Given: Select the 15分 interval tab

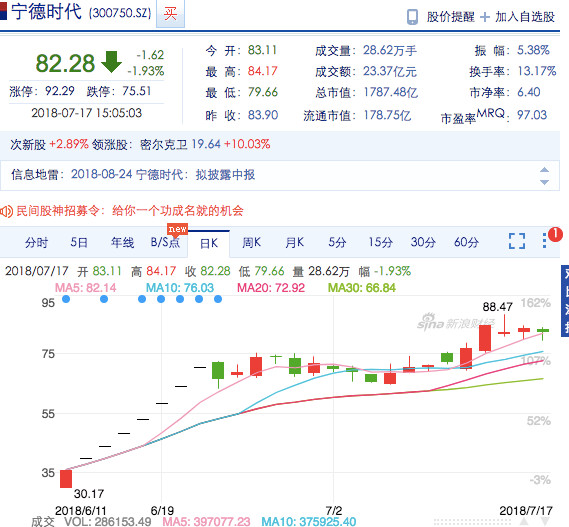Looking at the screenshot, I should point(380,242).
